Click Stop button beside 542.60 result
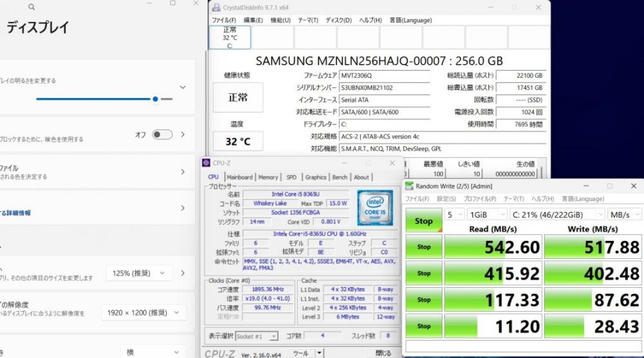The width and height of the screenshot is (644, 358). 424,247
